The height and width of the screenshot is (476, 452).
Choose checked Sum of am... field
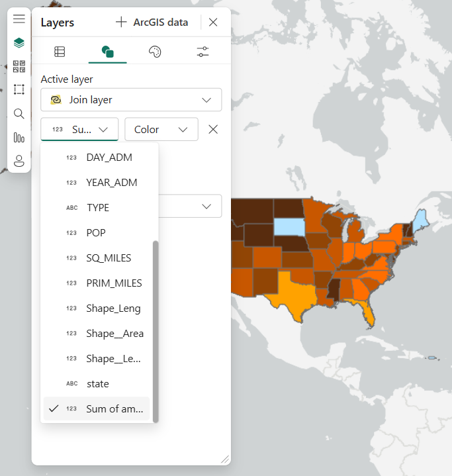point(97,409)
